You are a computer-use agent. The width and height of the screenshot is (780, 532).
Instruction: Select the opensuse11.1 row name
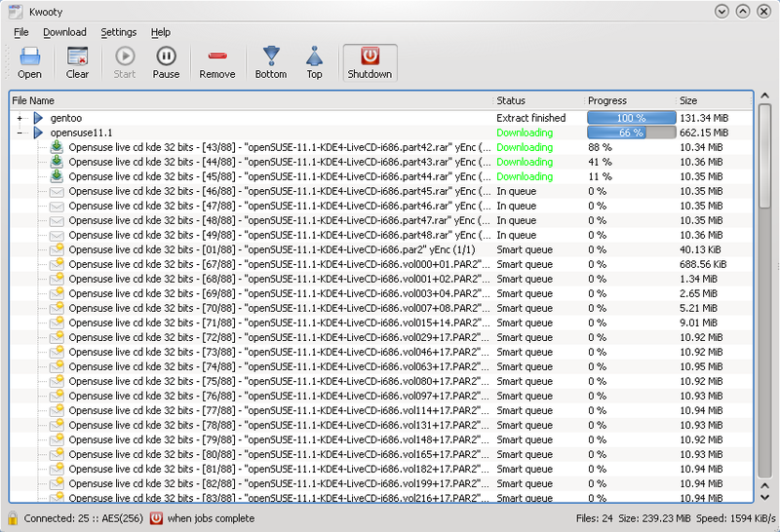(x=81, y=133)
